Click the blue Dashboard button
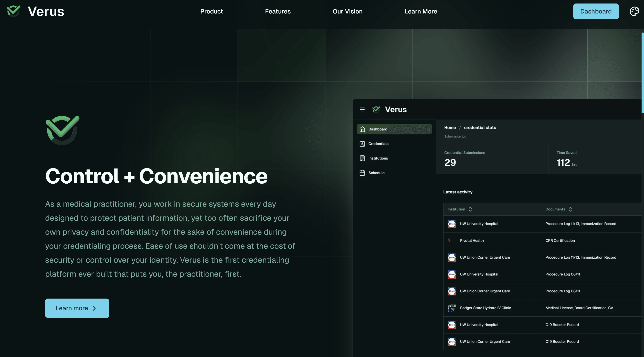The height and width of the screenshot is (357, 644). tap(596, 11)
